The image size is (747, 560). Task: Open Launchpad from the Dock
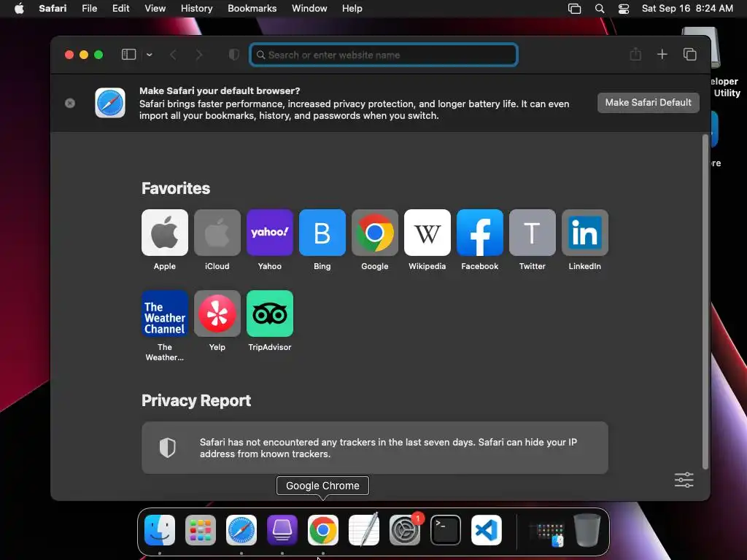click(201, 529)
